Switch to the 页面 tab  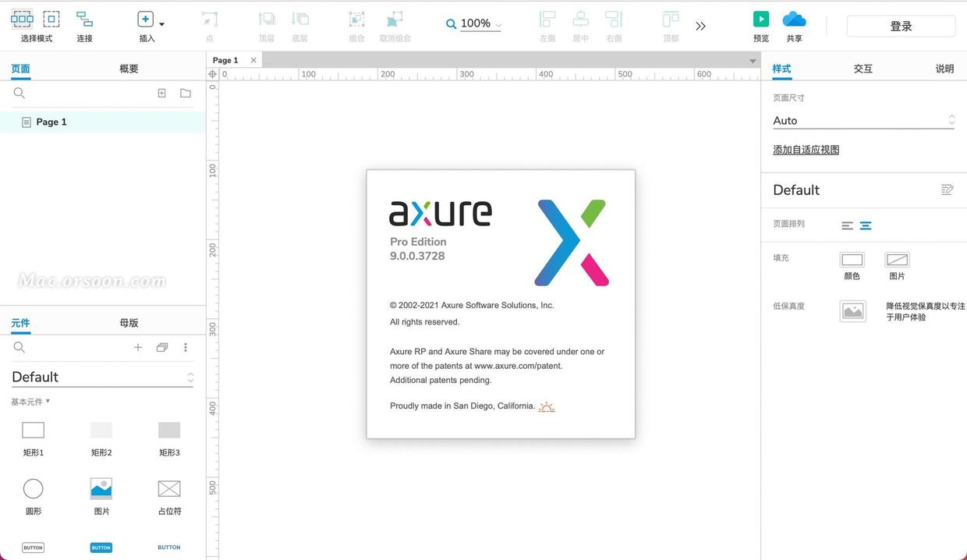click(x=20, y=69)
